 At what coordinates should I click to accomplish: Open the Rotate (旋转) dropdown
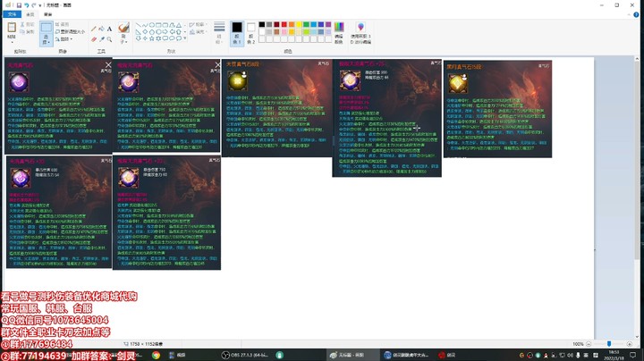64,39
